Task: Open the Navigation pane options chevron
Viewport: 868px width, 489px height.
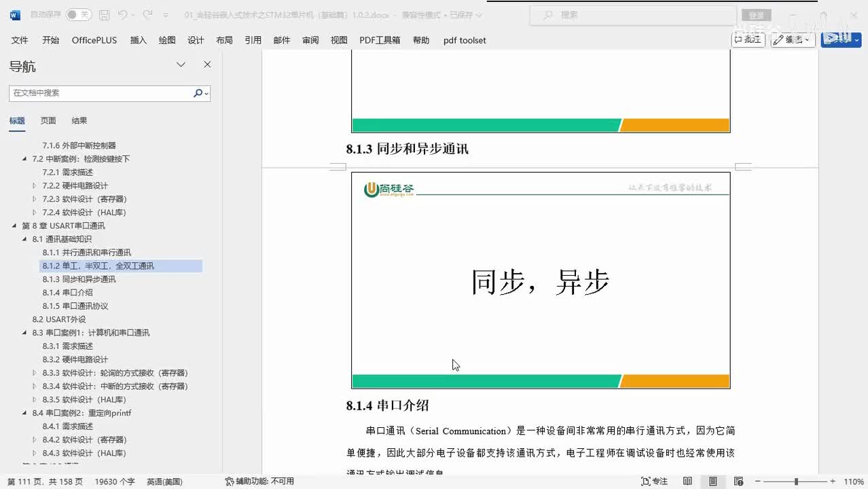Action: click(181, 65)
